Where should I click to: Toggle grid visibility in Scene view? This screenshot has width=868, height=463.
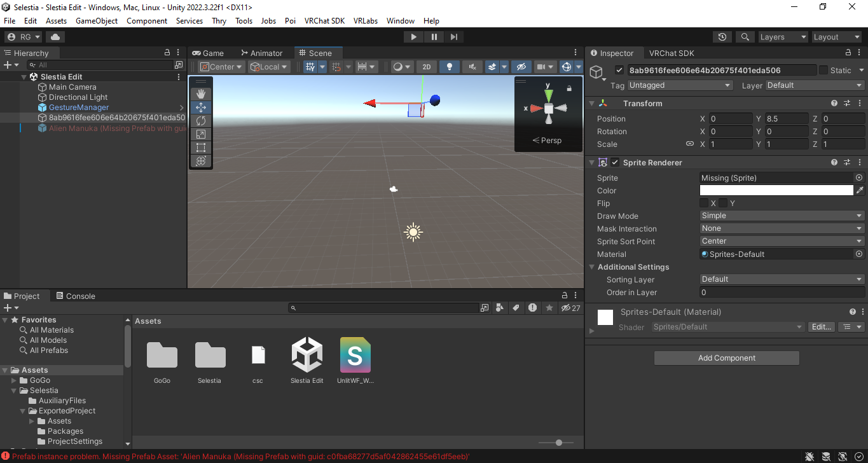pyautogui.click(x=310, y=67)
